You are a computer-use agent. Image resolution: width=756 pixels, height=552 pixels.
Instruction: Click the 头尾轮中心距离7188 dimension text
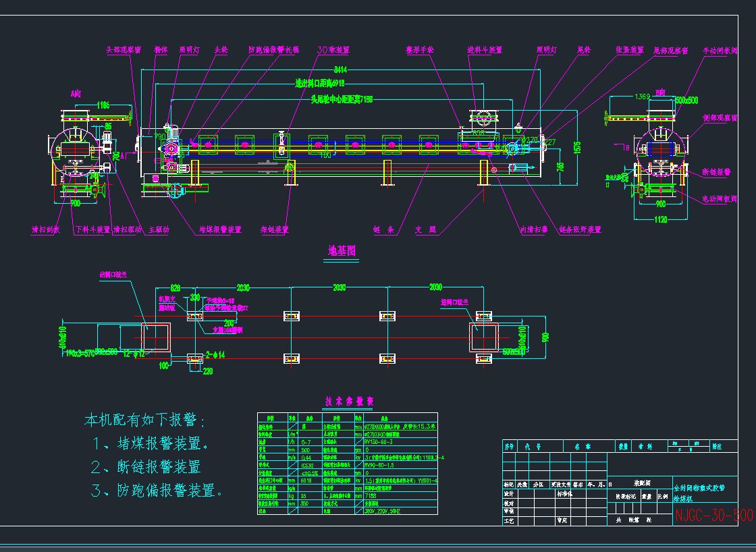coord(342,99)
